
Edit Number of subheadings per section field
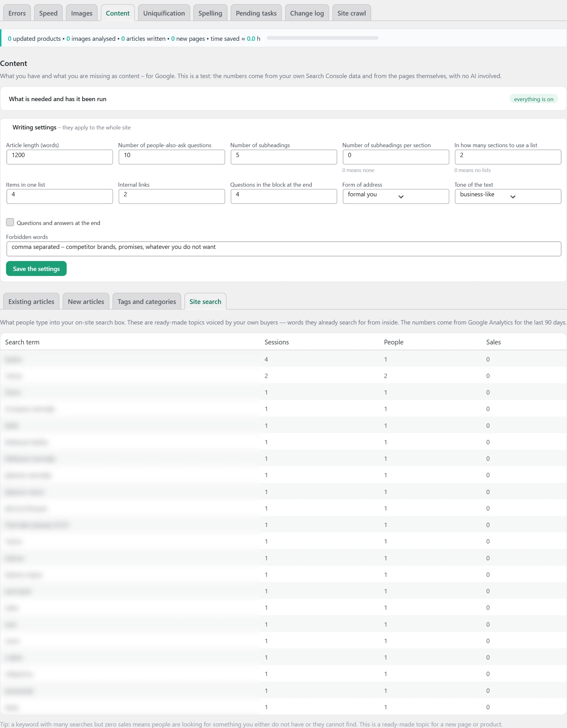[x=396, y=157]
